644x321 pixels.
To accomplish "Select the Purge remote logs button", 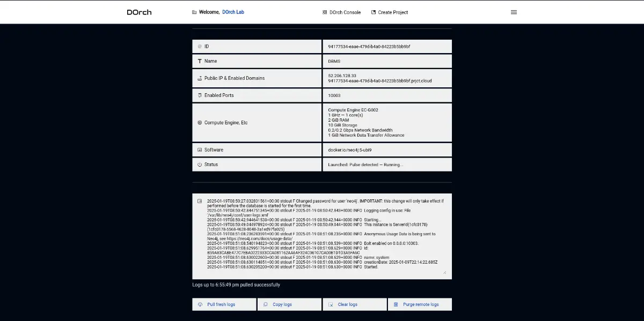I will [x=420, y=304].
